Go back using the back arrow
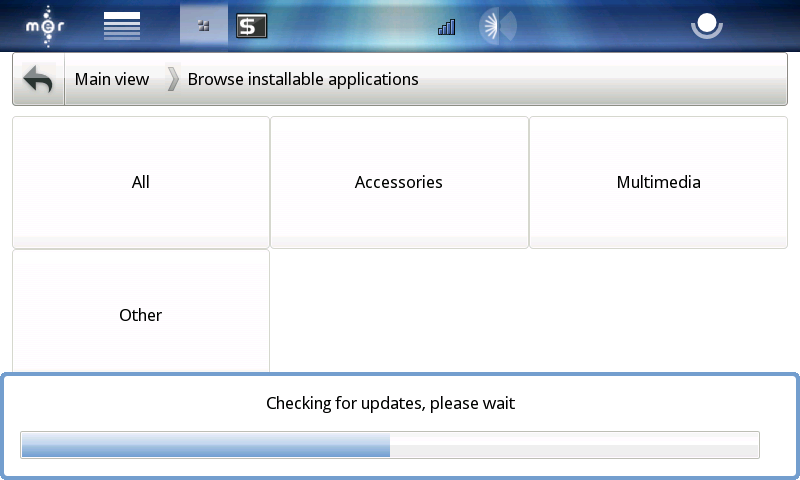This screenshot has width=800, height=480. point(38,79)
